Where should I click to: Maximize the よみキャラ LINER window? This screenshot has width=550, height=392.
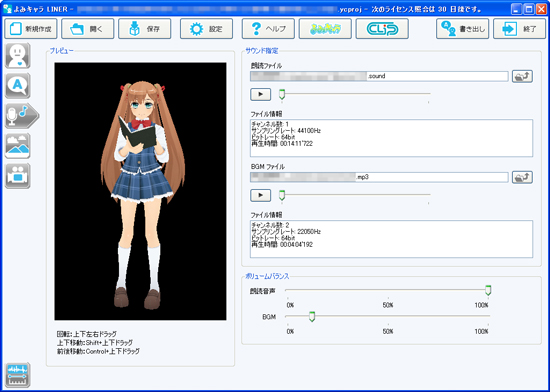529,9
